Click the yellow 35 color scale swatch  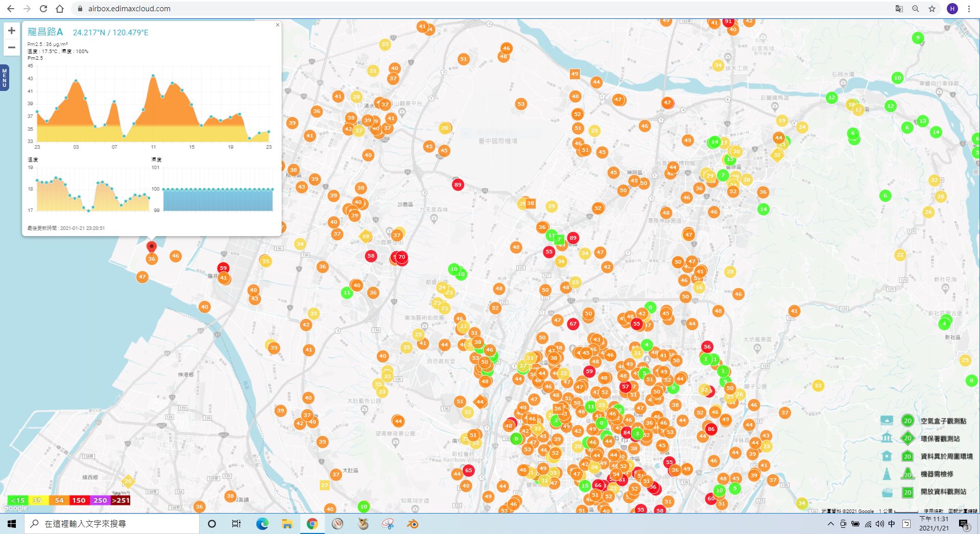pos(38,500)
